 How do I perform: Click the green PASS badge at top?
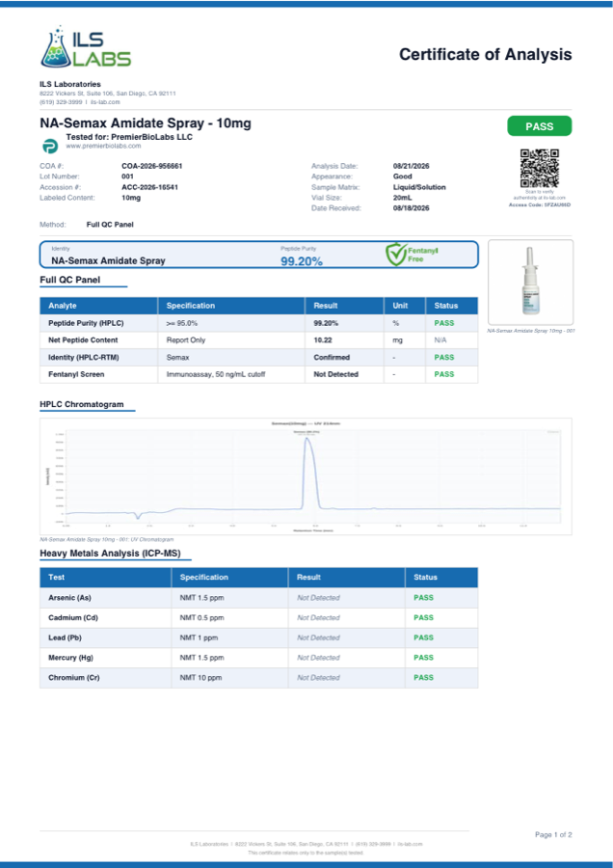pos(540,126)
